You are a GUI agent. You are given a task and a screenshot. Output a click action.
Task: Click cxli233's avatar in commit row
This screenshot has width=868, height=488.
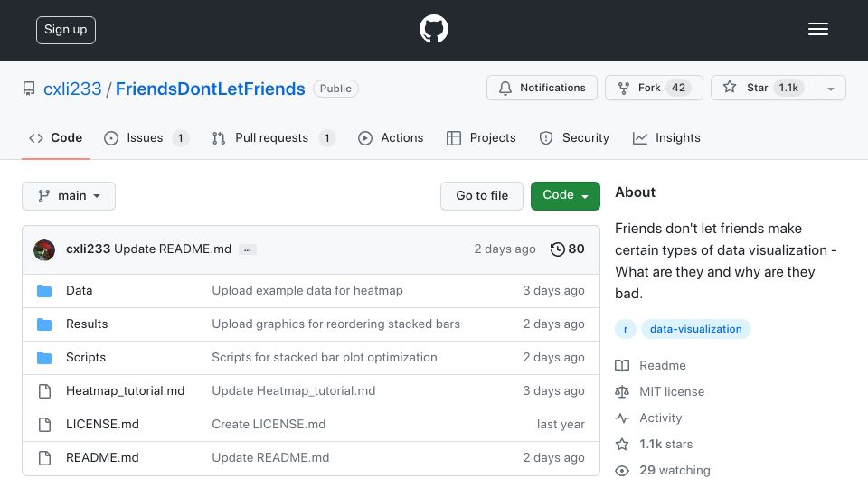tap(44, 250)
